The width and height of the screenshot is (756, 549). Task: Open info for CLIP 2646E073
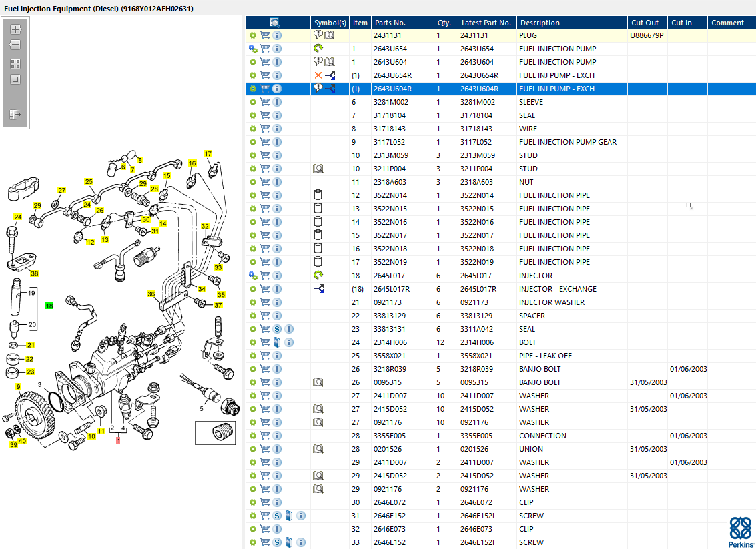pyautogui.click(x=277, y=529)
